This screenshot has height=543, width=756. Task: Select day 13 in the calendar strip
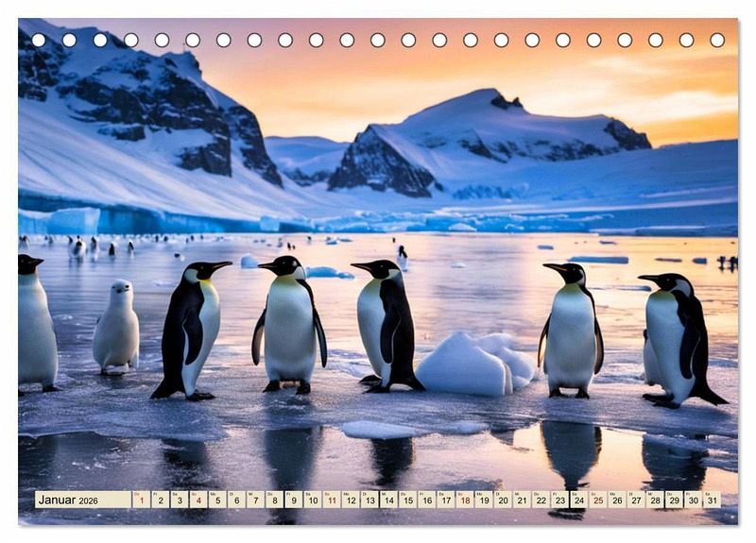369,500
